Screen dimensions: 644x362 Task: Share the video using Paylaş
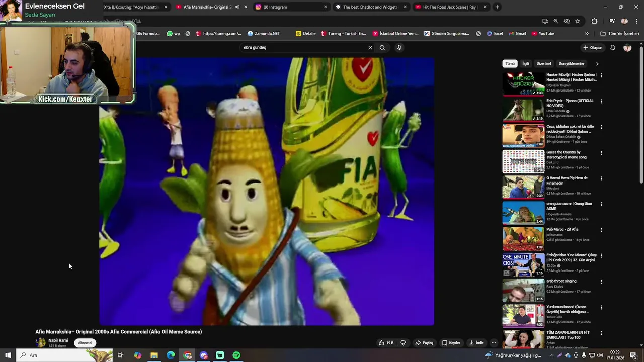pyautogui.click(x=424, y=343)
